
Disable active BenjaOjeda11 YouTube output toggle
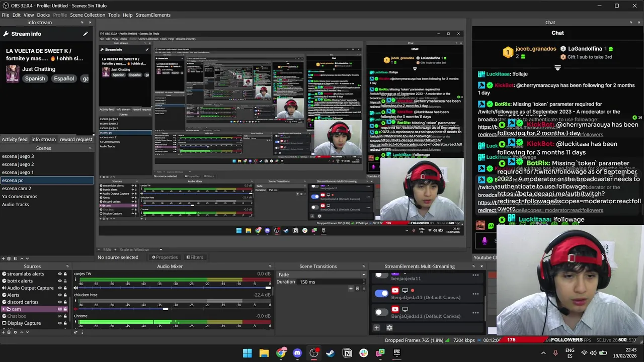[x=382, y=293]
